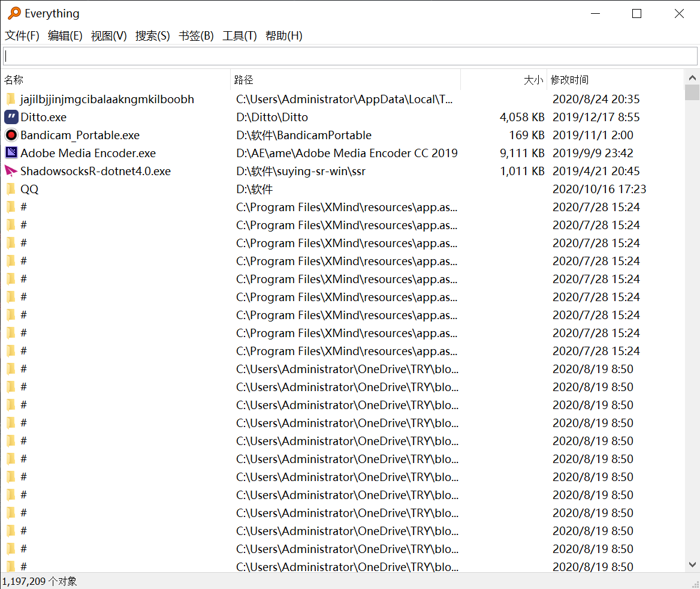Focus the search input field
This screenshot has height=589, width=700.
[350, 56]
